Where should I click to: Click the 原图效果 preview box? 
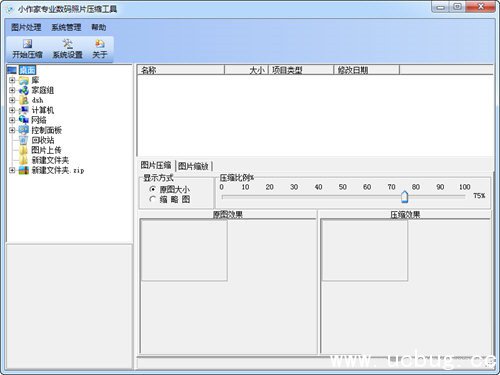tap(184, 250)
